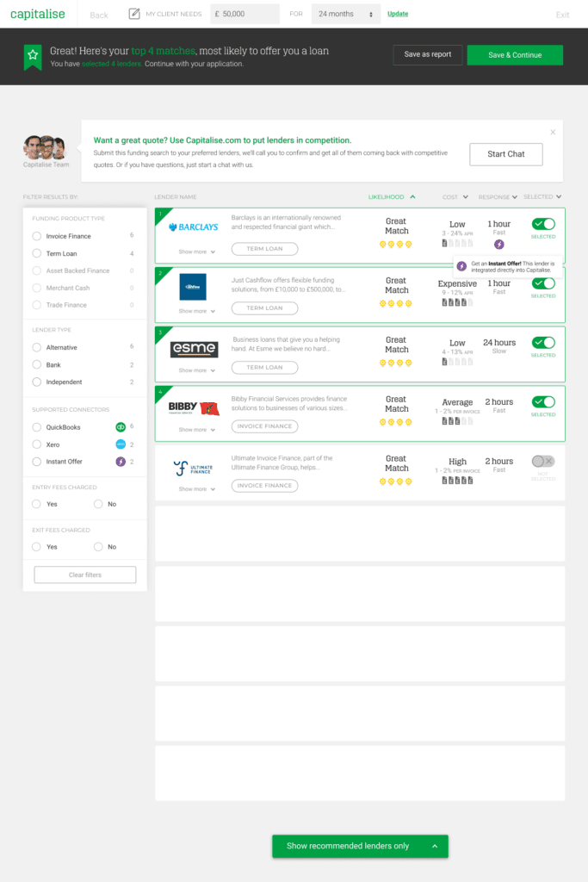Click the Barclays cost level icons
Screen dimensions: 588x882
(x=457, y=244)
